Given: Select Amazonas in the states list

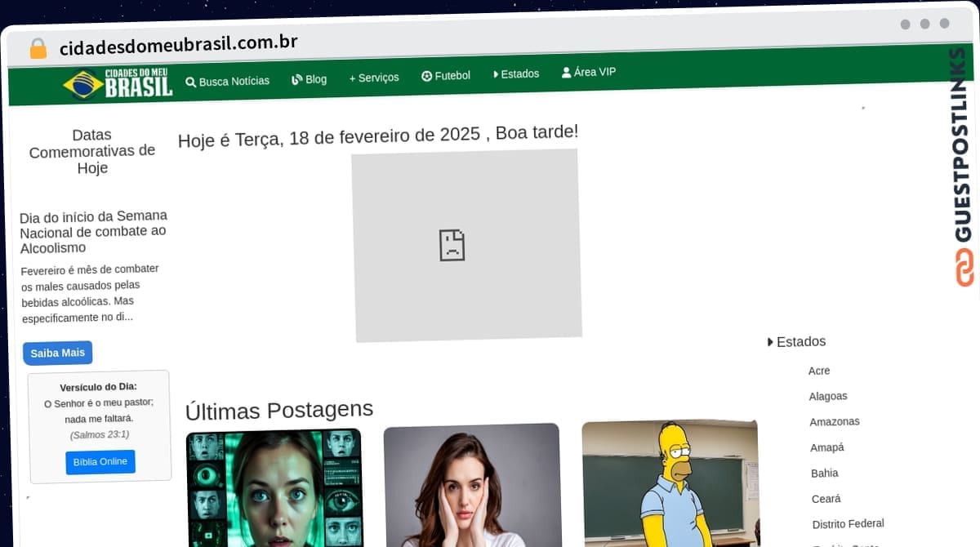Looking at the screenshot, I should click(835, 422).
